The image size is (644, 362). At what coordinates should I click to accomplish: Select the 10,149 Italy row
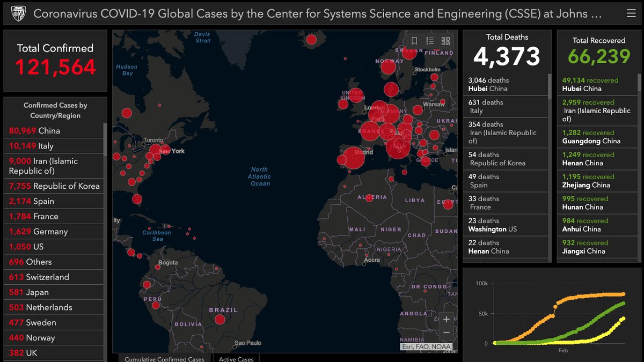click(x=54, y=146)
